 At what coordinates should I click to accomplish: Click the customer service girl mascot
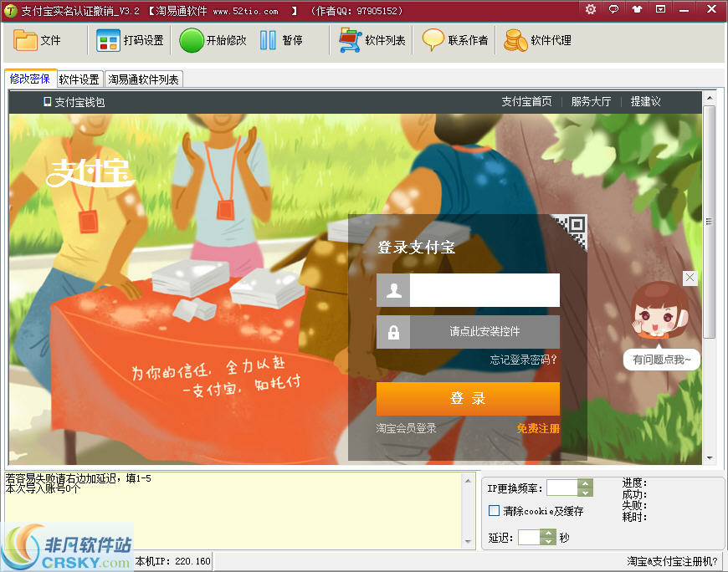(659, 311)
